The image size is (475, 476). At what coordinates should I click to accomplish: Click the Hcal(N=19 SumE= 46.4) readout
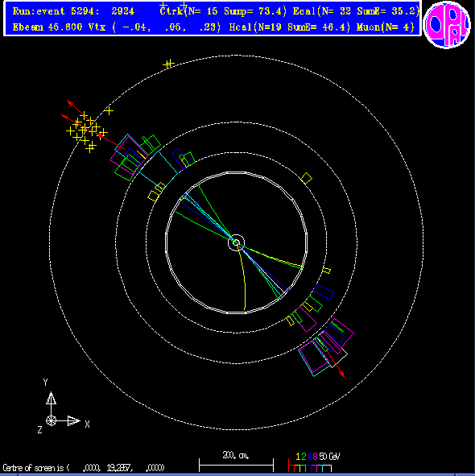pos(290,27)
